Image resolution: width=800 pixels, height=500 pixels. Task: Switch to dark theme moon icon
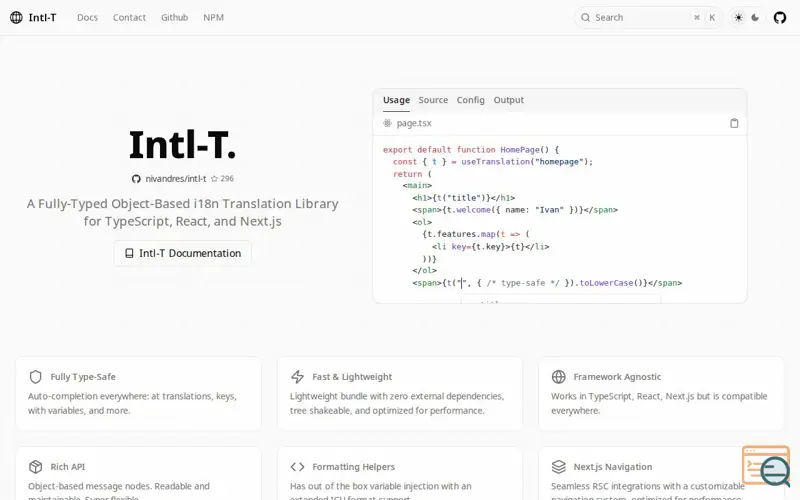coord(755,17)
